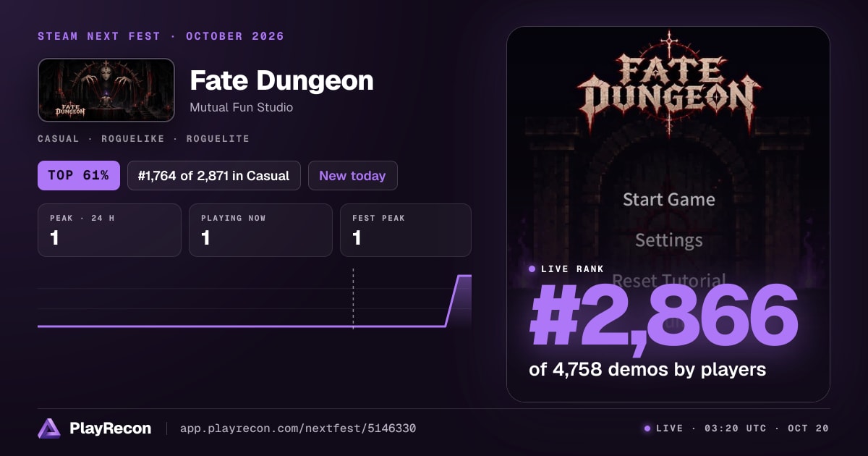Click the OCT 20 date text
The height and width of the screenshot is (456, 868).
(x=808, y=428)
